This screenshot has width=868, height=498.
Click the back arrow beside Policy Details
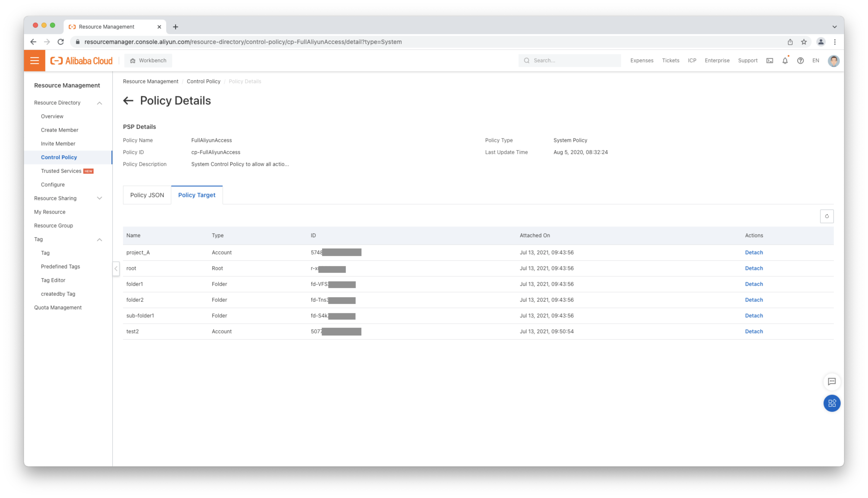tap(128, 100)
